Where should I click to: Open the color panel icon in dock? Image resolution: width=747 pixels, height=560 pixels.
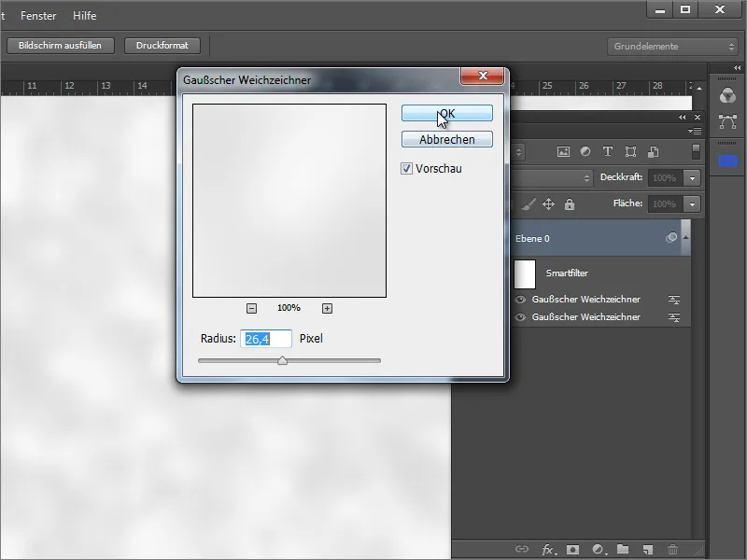(x=727, y=96)
